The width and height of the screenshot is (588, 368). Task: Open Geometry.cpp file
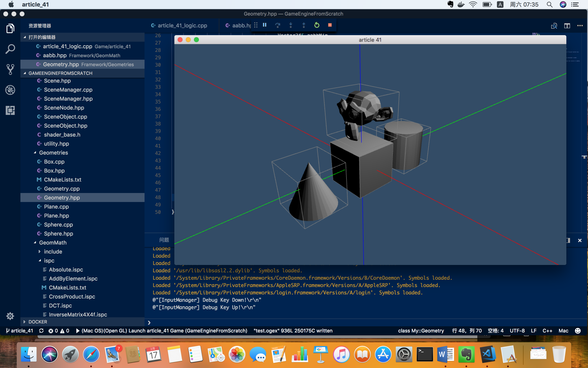[83, 189]
